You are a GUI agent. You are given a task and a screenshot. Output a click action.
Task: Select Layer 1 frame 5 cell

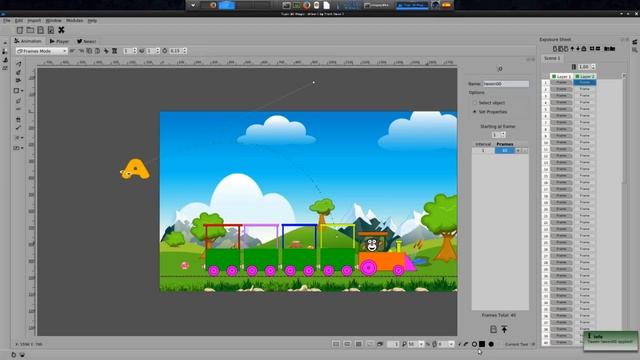[x=561, y=109]
